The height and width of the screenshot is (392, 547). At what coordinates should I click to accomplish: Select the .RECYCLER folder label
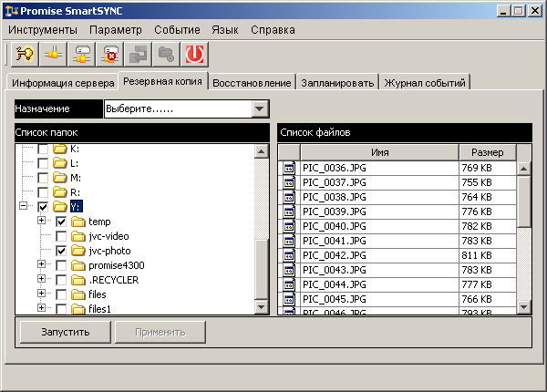(114, 280)
